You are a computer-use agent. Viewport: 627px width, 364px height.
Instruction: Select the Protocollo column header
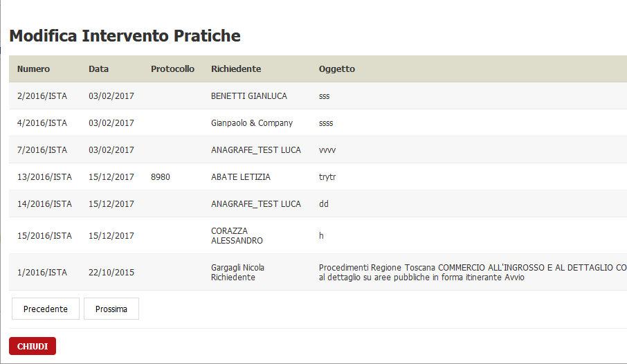(x=172, y=69)
